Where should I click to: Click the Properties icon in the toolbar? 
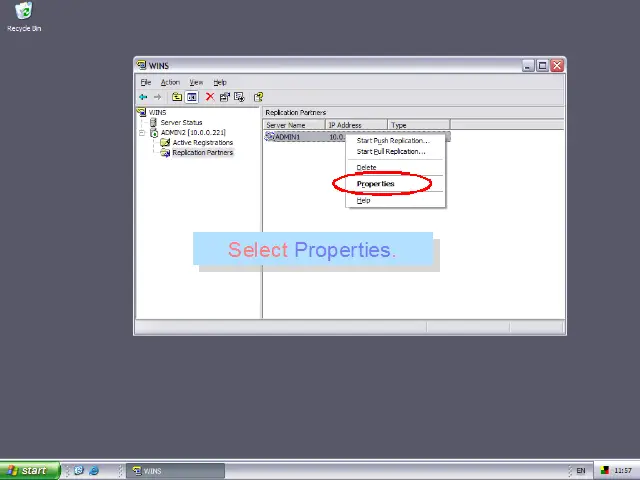point(224,97)
